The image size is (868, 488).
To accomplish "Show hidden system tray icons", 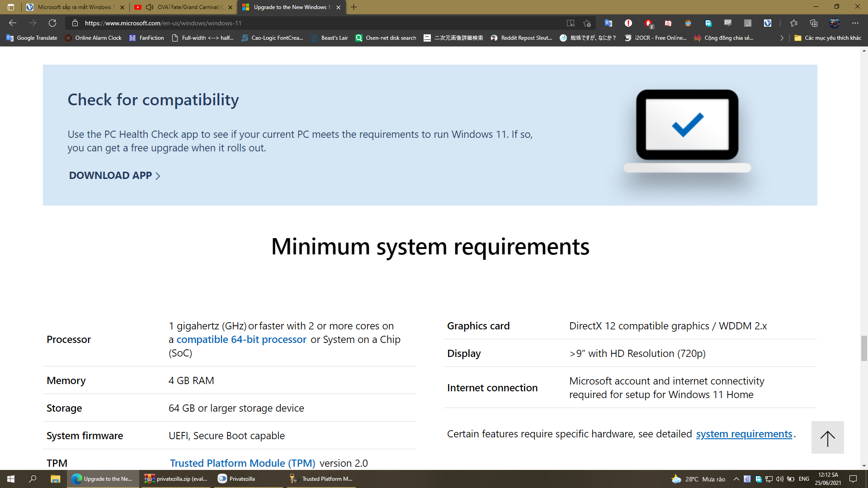I will [736, 479].
